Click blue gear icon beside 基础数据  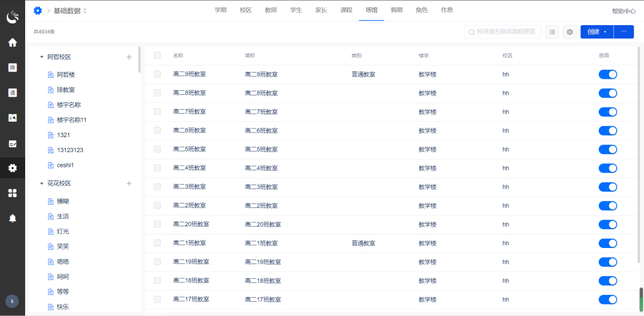pos(38,11)
